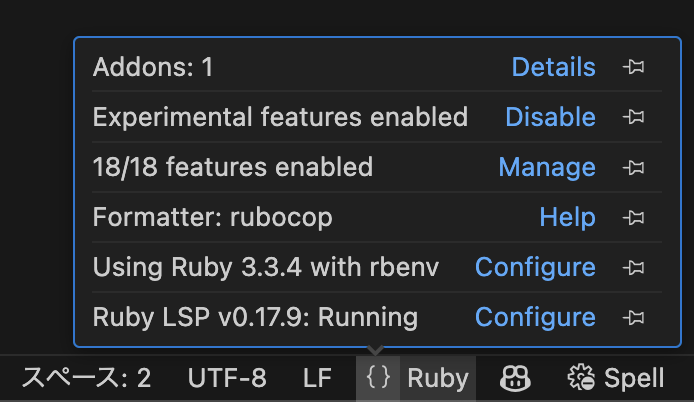This screenshot has height=402, width=694.
Task: Change LF end of line sequence
Action: pyautogui.click(x=317, y=379)
